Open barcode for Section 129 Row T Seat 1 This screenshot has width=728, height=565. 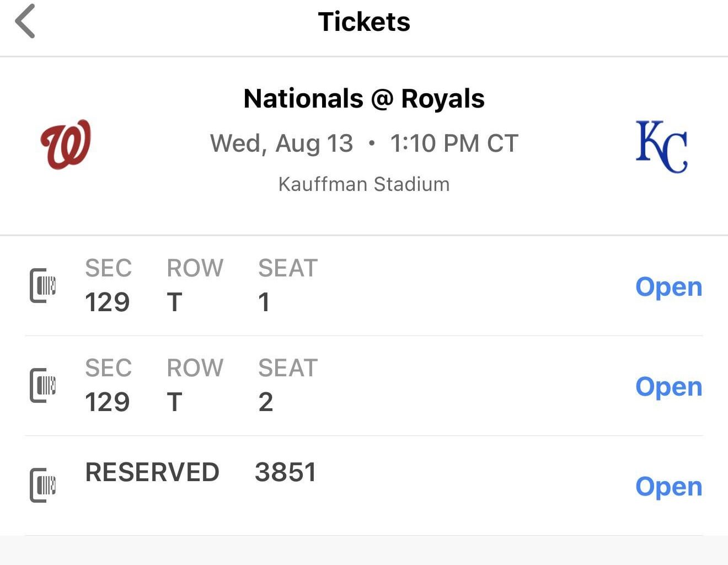668,286
